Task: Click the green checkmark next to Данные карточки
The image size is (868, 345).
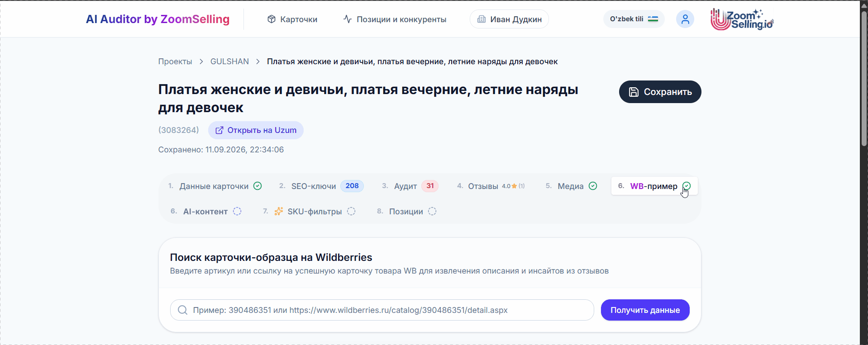Action: click(258, 186)
